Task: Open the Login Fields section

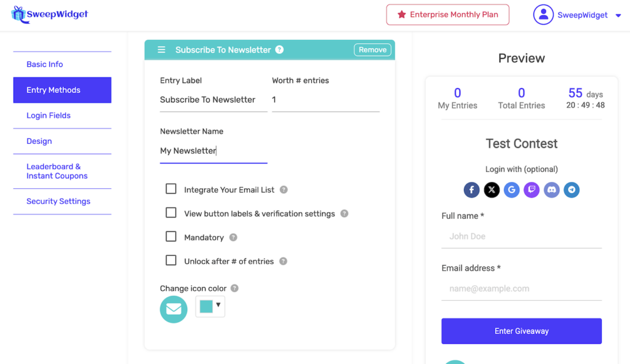Action: pyautogui.click(x=49, y=116)
